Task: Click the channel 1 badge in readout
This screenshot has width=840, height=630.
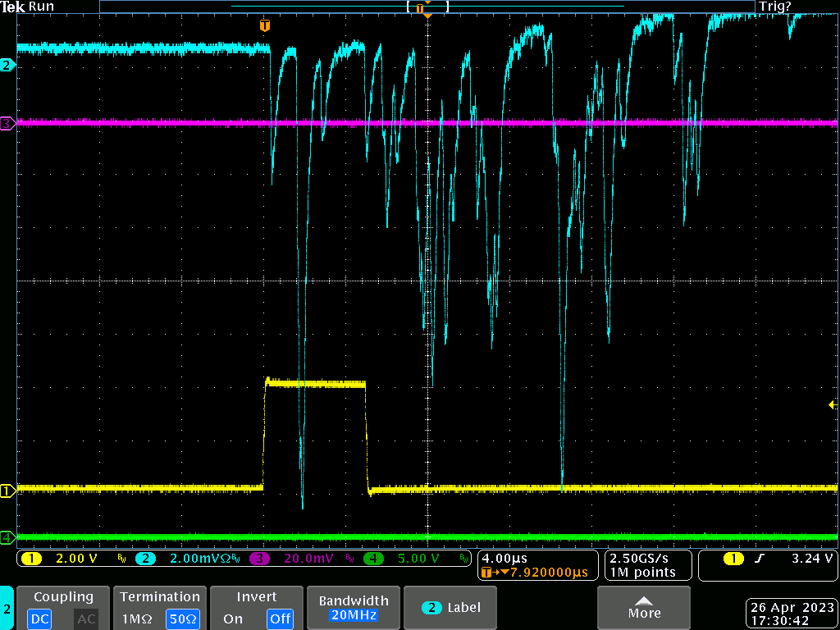Action: coord(31,559)
